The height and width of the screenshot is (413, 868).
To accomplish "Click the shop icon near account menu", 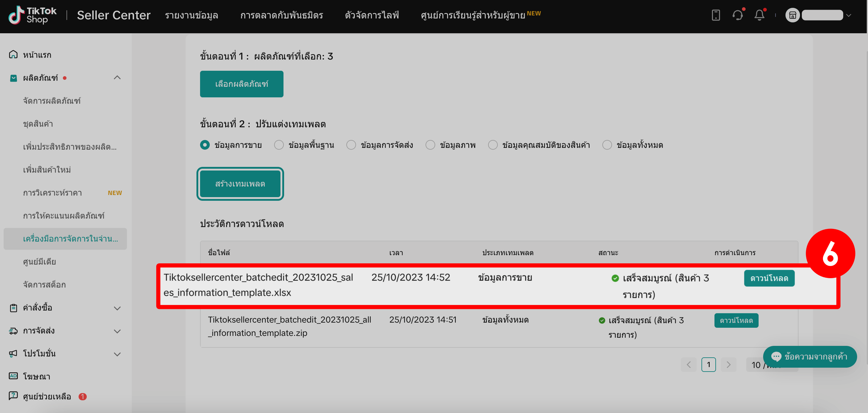I will pos(792,15).
